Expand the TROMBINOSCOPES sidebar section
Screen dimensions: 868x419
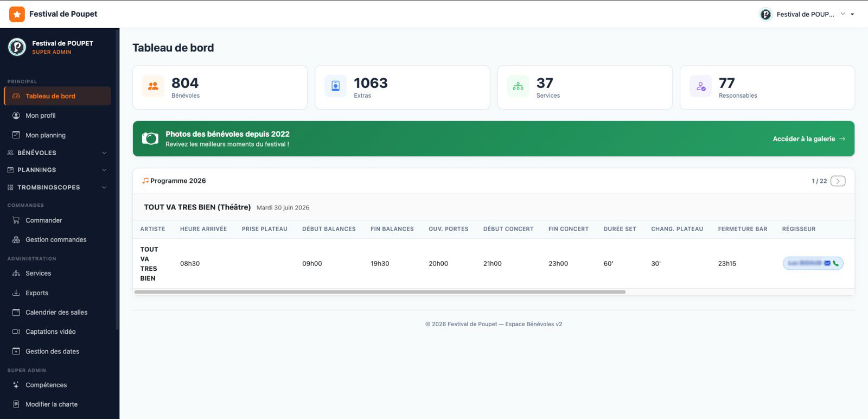tap(58, 187)
